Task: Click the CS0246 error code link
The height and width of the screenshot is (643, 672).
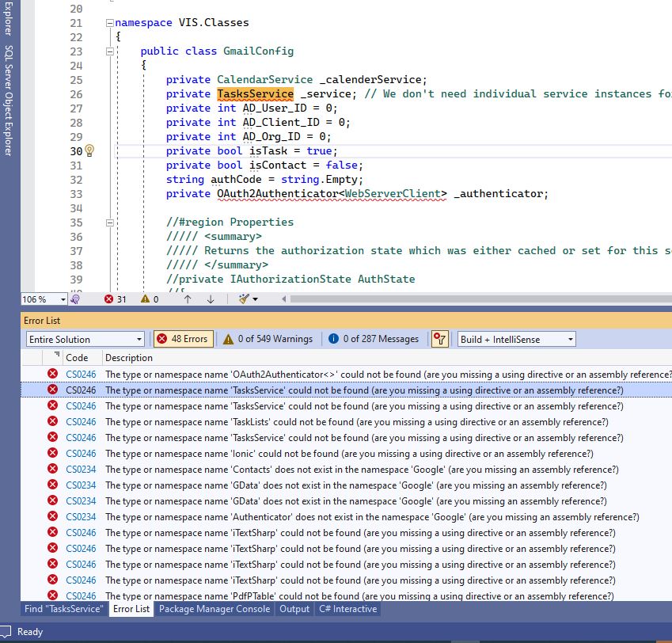Action: 81,390
